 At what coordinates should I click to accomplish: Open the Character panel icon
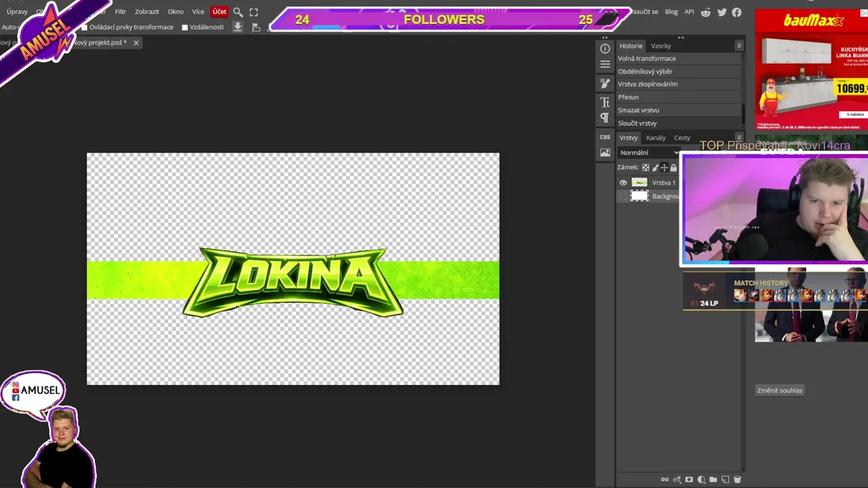pyautogui.click(x=605, y=102)
